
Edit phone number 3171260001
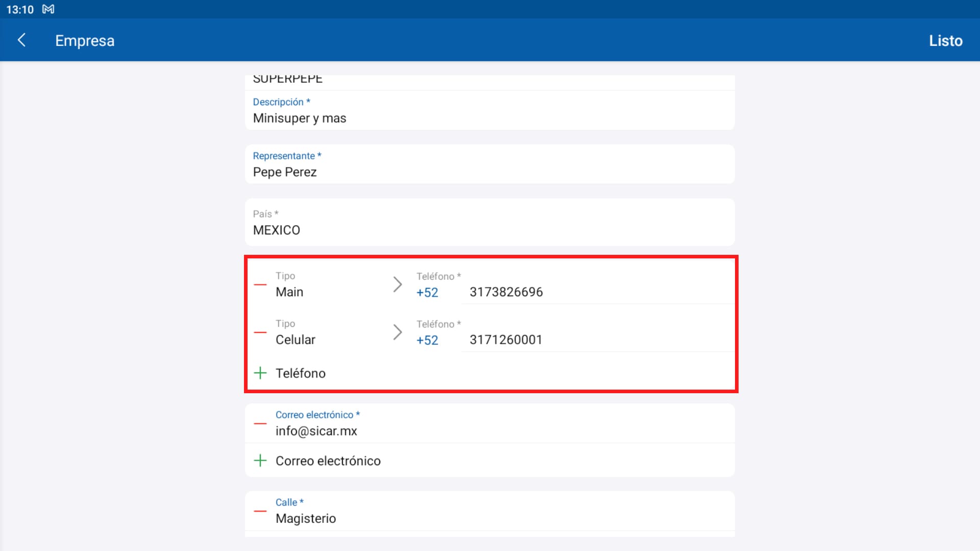point(597,340)
